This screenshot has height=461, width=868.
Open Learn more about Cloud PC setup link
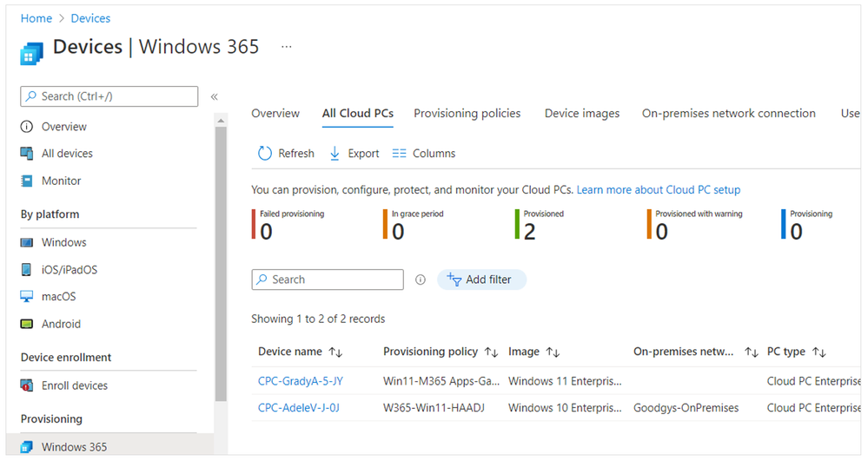(x=659, y=190)
